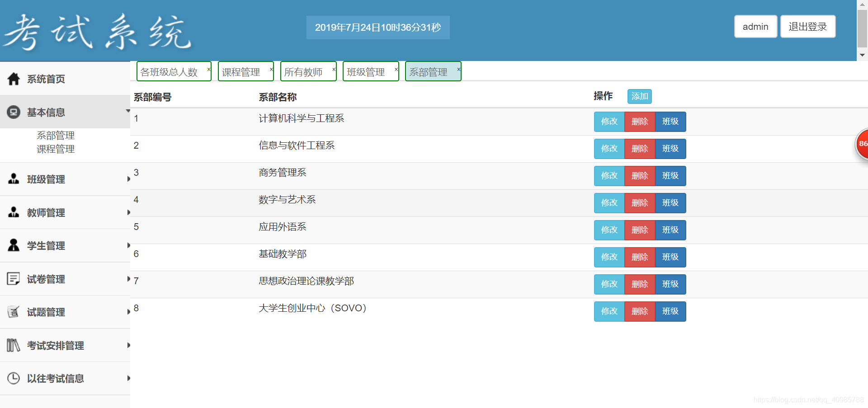Click 修改 for 数字与艺术系
Image resolution: width=868 pixels, height=408 pixels.
pos(609,203)
